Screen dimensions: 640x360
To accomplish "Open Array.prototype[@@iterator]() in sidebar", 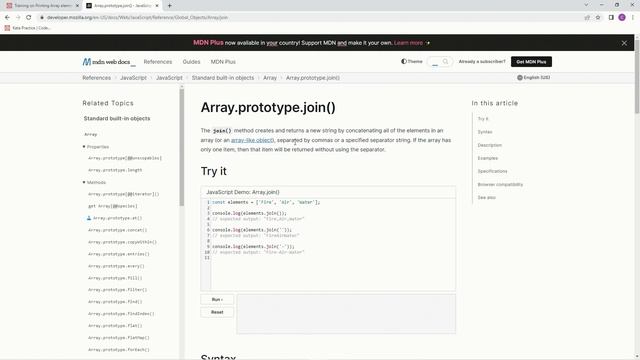I will (x=124, y=194).
